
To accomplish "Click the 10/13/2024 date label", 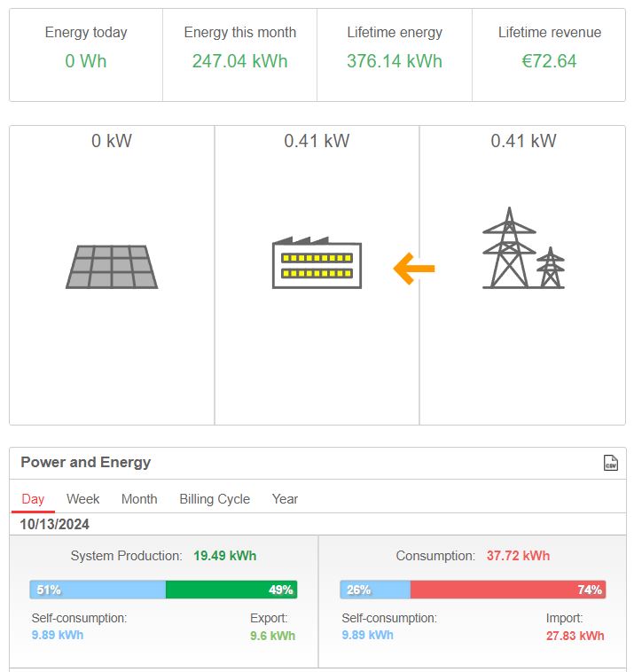I will [x=54, y=524].
